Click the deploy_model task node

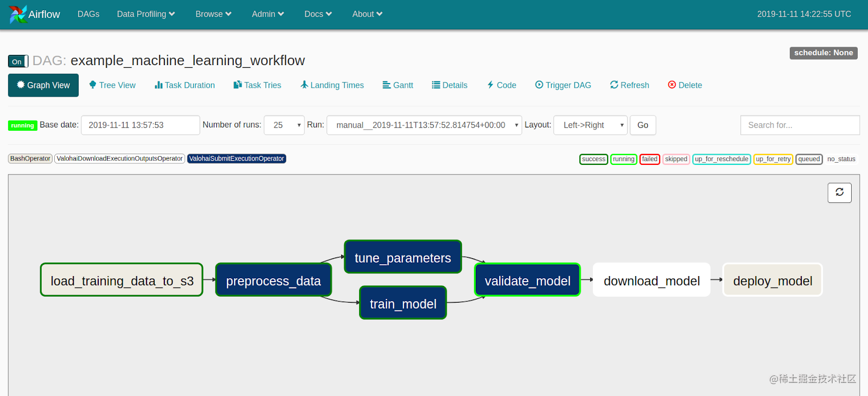[773, 280]
